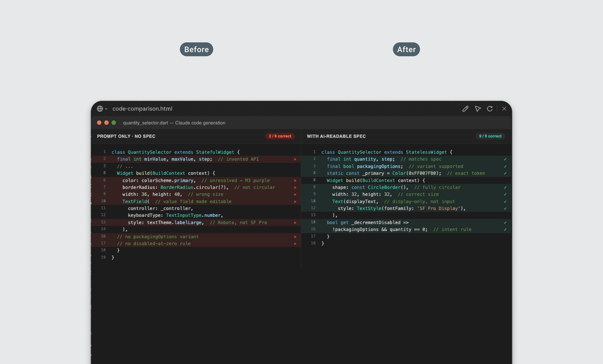Close the code-comparison.html preview panel
This screenshot has width=603, height=364.
(x=504, y=109)
